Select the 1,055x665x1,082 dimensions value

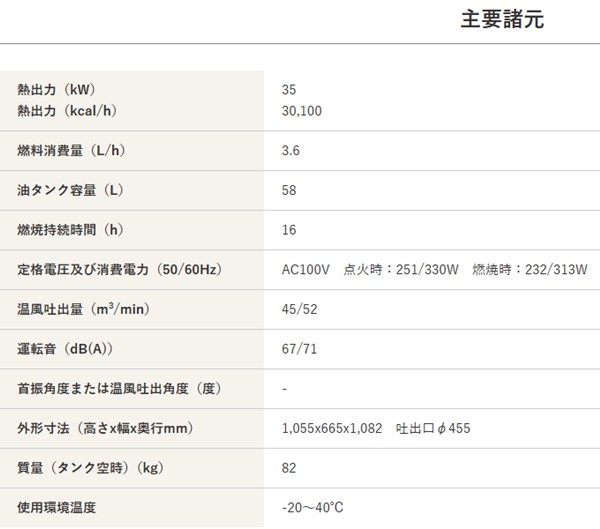[332, 428]
